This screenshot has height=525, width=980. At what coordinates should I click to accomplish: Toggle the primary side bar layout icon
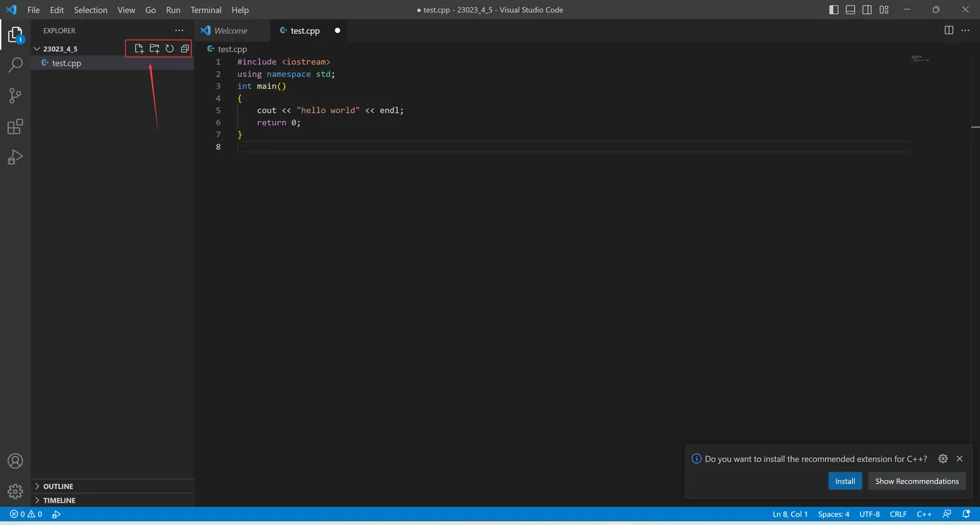tap(834, 10)
